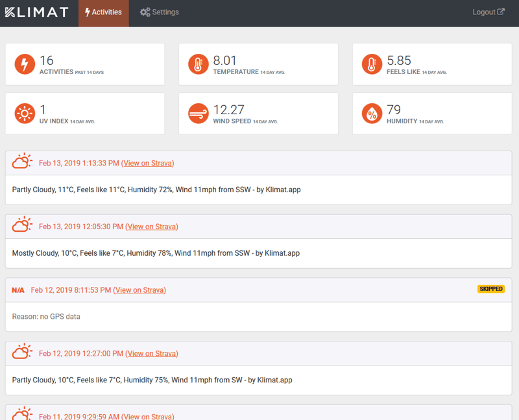Viewport: 519px width, 420px height.
Task: Click the N/A label on the skipped entry
Action: point(18,290)
